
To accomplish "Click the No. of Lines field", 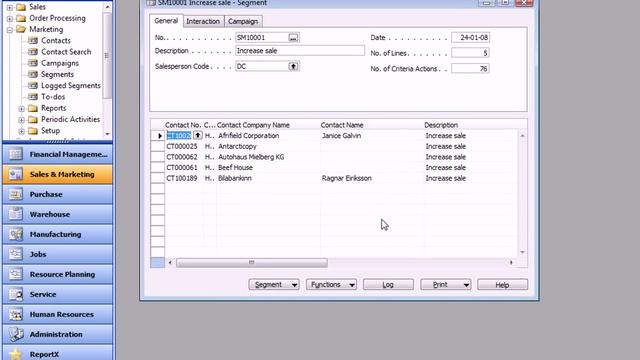I will coord(470,53).
